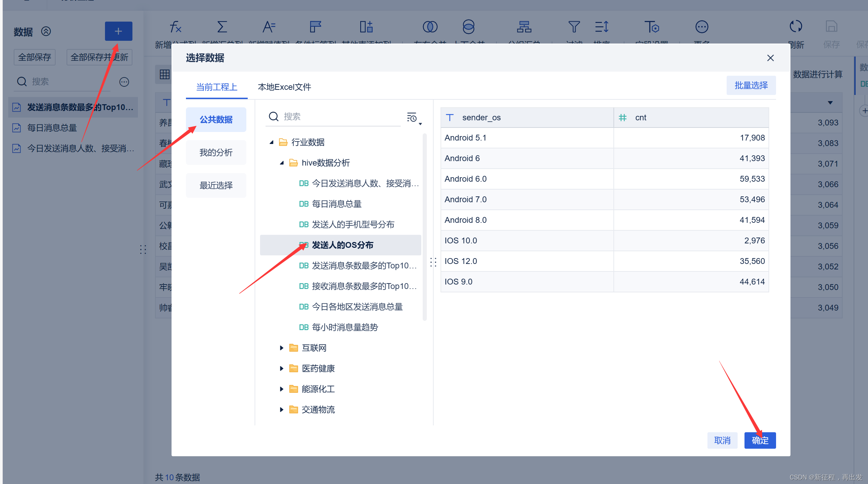
Task: Select 发送消息条数最多的Top10 in dialog tree
Action: (341, 266)
